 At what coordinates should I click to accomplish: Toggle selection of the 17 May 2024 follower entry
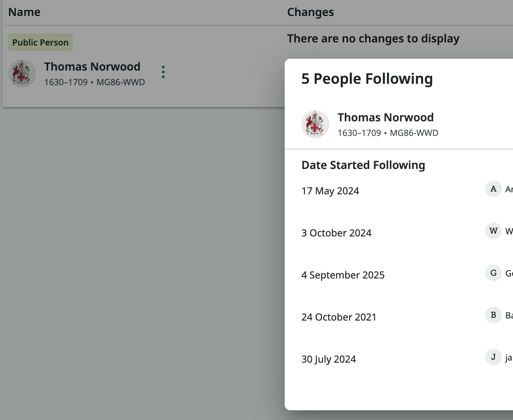click(x=330, y=191)
